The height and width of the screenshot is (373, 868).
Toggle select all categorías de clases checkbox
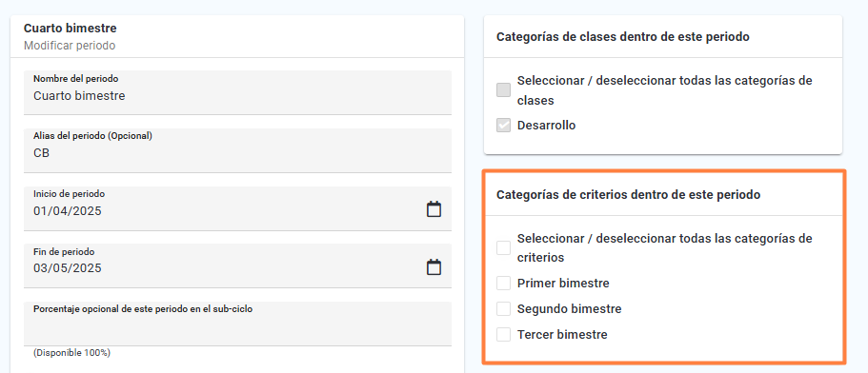point(503,90)
